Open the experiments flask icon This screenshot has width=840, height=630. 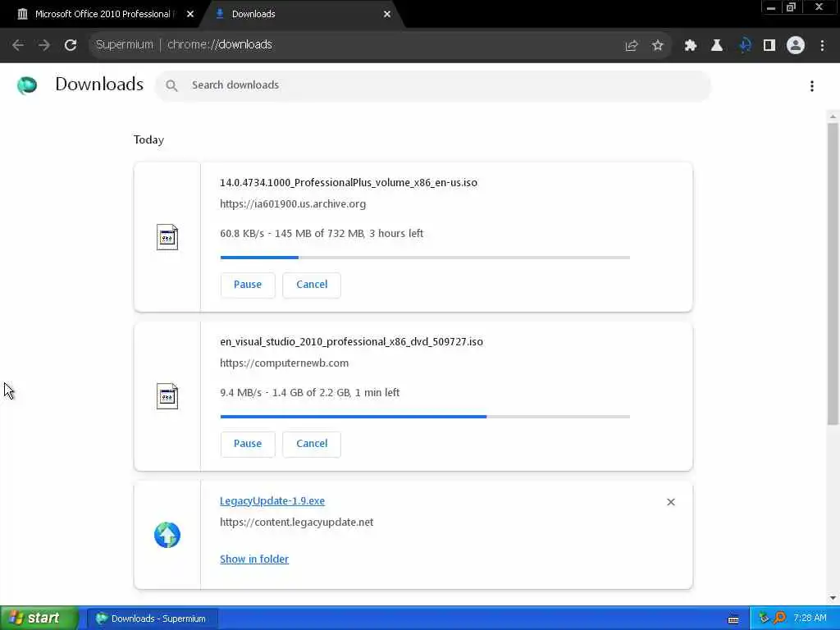717,46
